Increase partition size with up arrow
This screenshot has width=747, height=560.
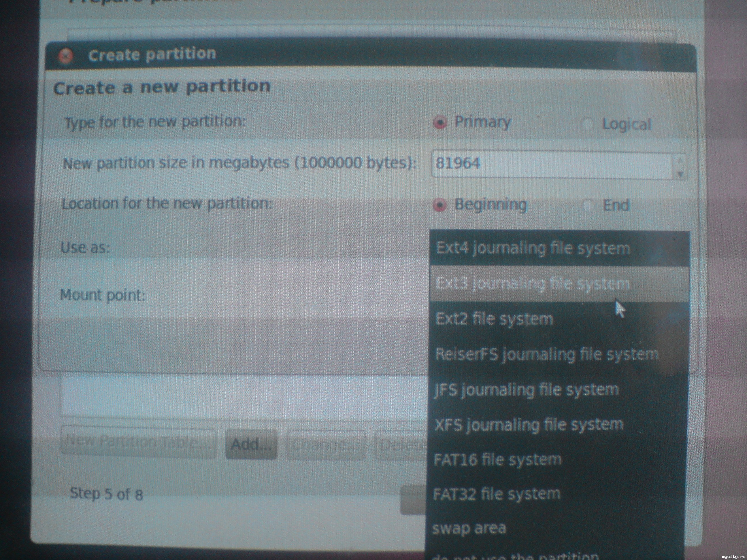[680, 159]
